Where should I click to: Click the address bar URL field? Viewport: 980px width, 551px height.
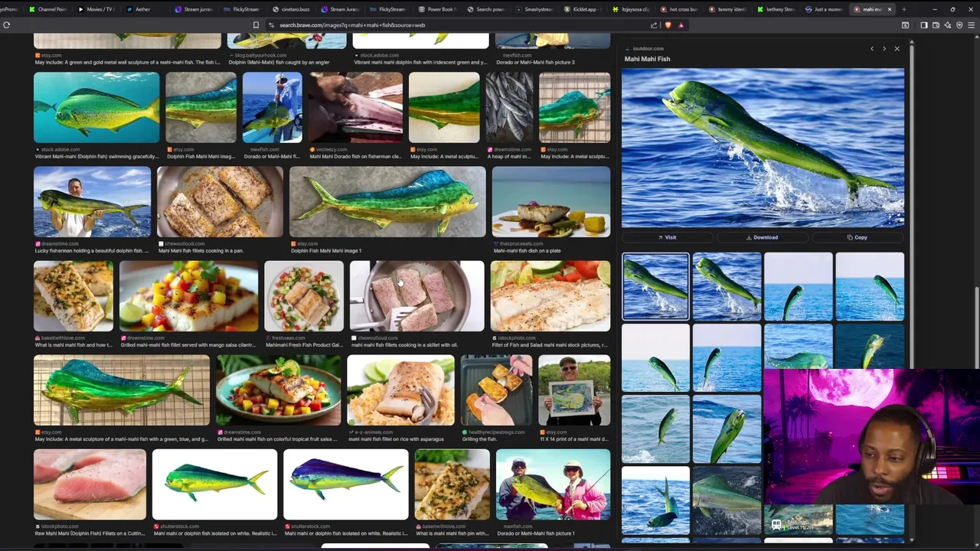(x=459, y=24)
